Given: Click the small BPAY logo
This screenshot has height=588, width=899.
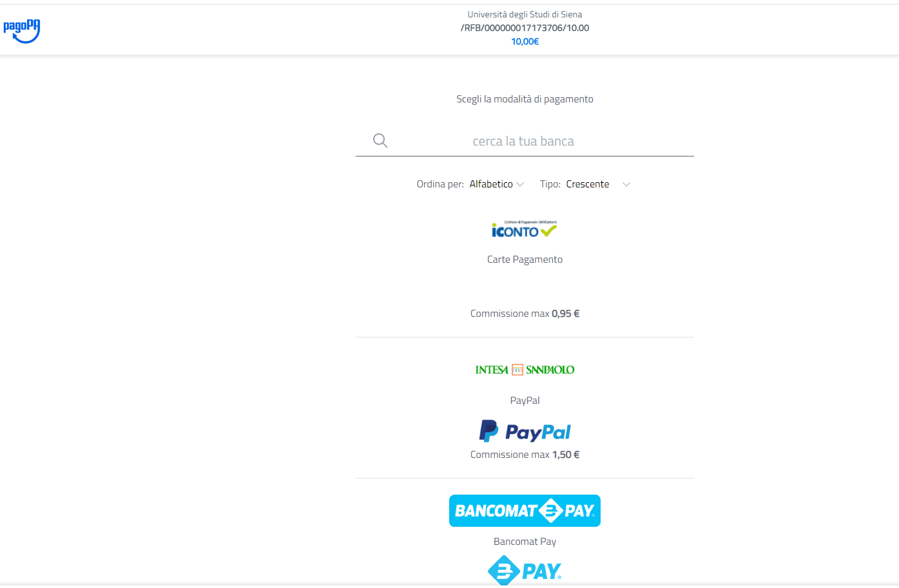Looking at the screenshot, I should [x=525, y=571].
